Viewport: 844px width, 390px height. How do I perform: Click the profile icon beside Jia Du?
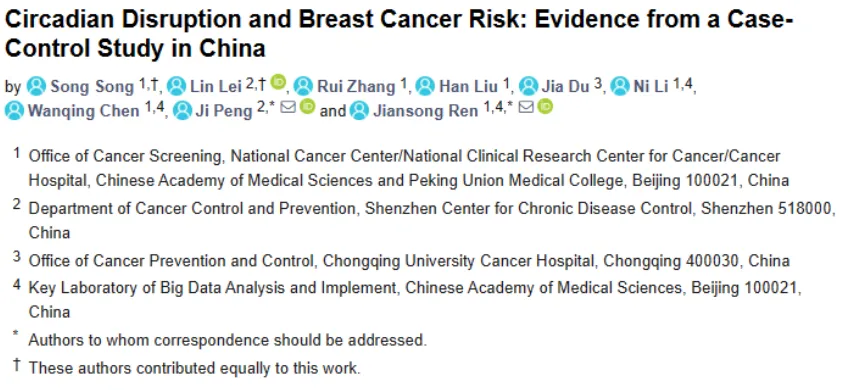point(529,86)
